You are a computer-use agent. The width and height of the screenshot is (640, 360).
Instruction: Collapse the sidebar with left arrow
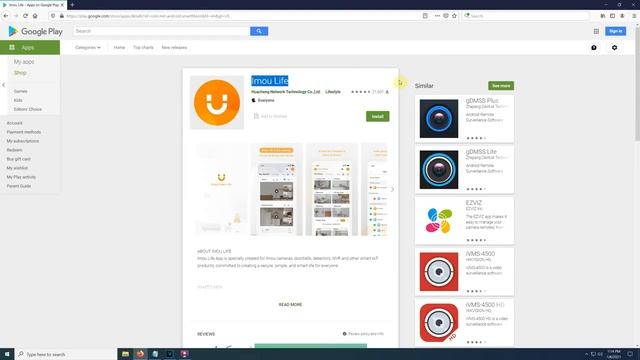(x=4, y=85)
